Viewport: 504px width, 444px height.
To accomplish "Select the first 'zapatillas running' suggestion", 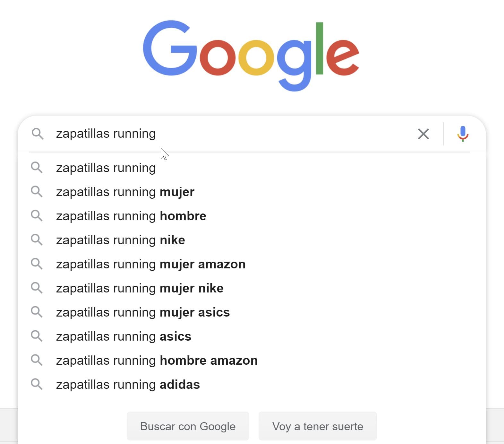I will [106, 168].
